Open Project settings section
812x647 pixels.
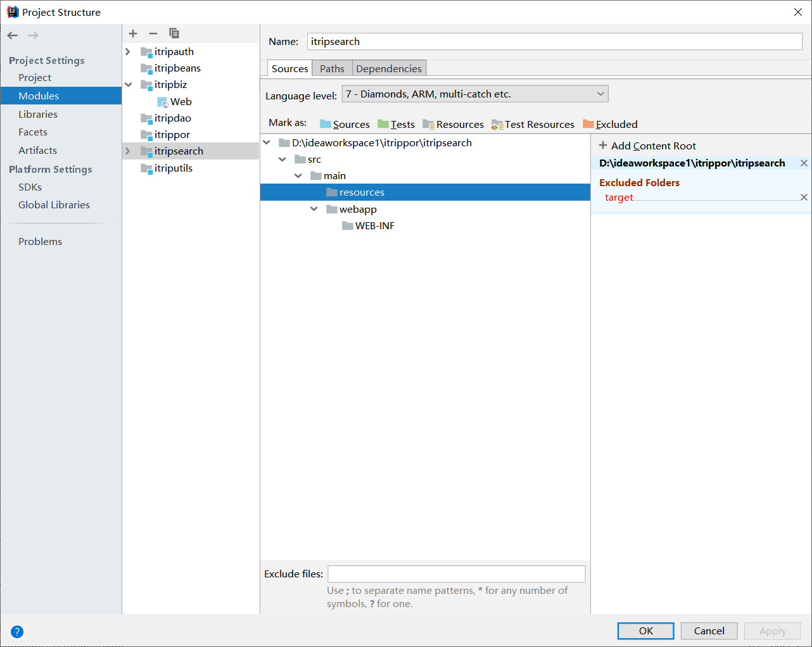[35, 78]
